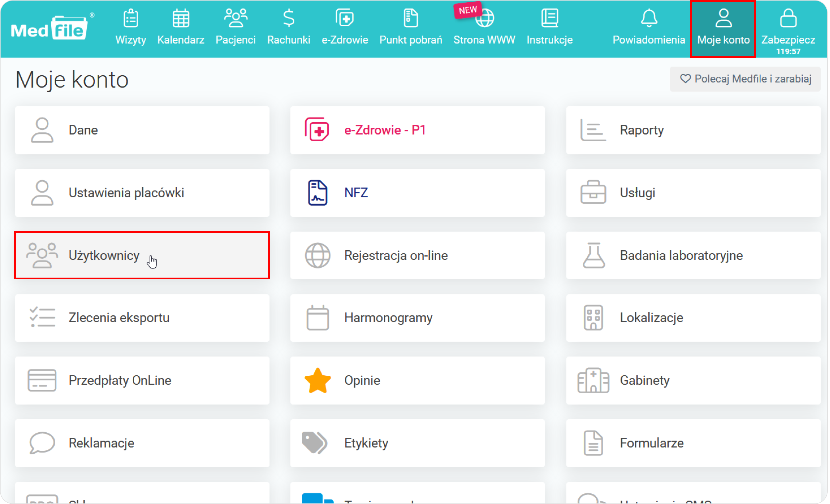
Task: Click the Użytkownicy group icon
Action: pos(42,255)
